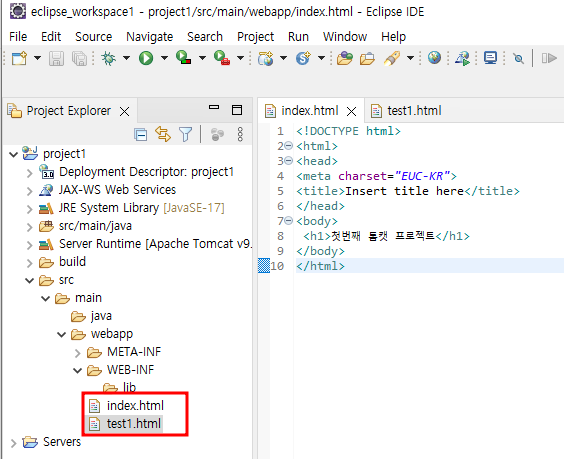Expand Server Runtime Apache Tomcat node
This screenshot has height=459, width=564.
point(29,245)
